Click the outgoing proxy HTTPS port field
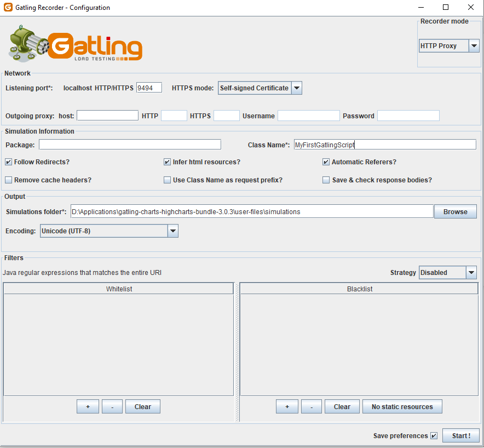The height and width of the screenshot is (448, 484). 227,116
